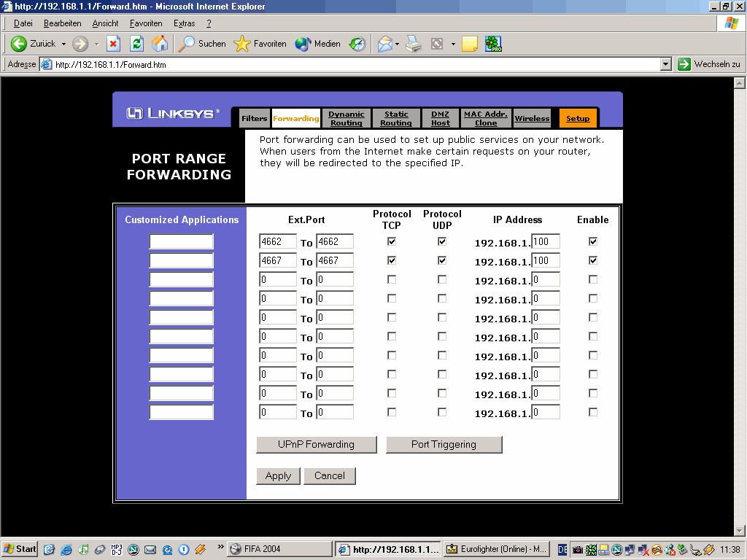
Task: Open the Port Triggering page
Action: pyautogui.click(x=444, y=444)
